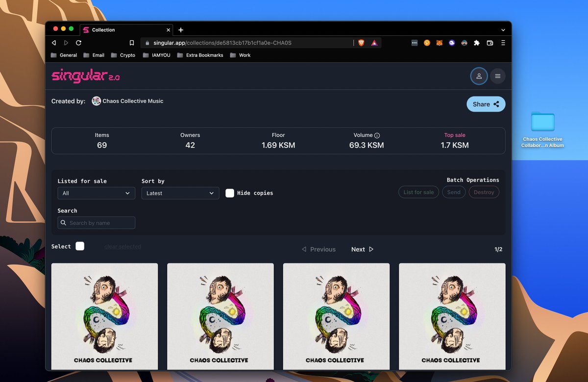Image resolution: width=588 pixels, height=382 pixels.
Task: Reload the page with refresh icon
Action: coord(78,43)
